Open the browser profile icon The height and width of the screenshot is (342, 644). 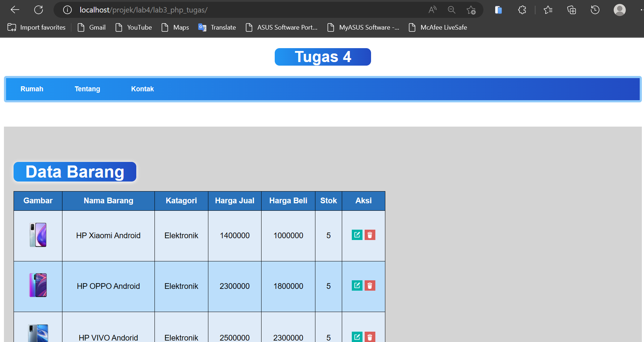click(x=619, y=10)
